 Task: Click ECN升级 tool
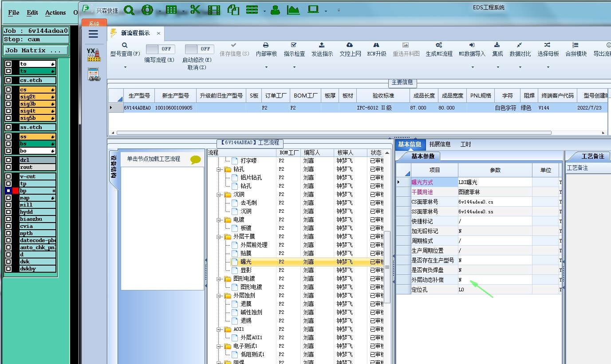pos(376,50)
